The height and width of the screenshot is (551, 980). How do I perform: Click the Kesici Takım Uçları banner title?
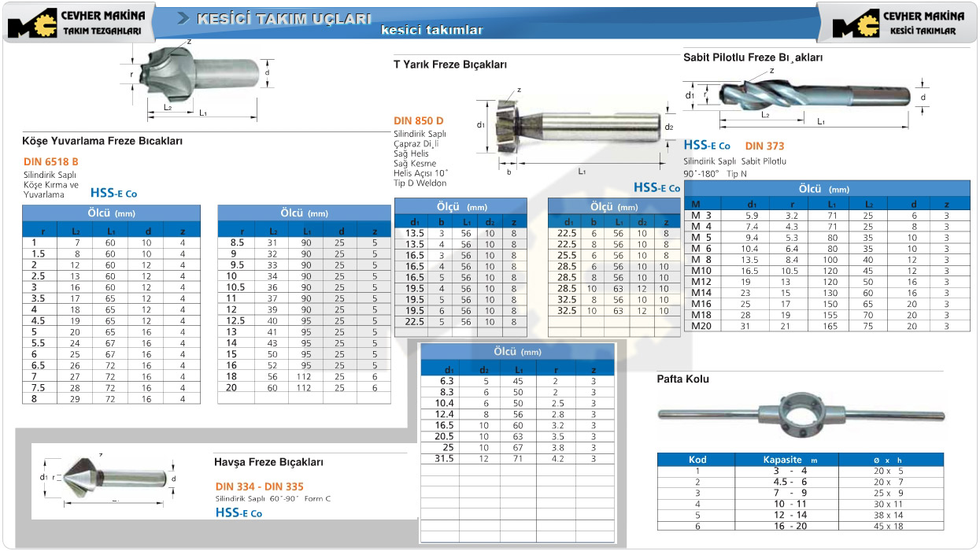pos(283,18)
